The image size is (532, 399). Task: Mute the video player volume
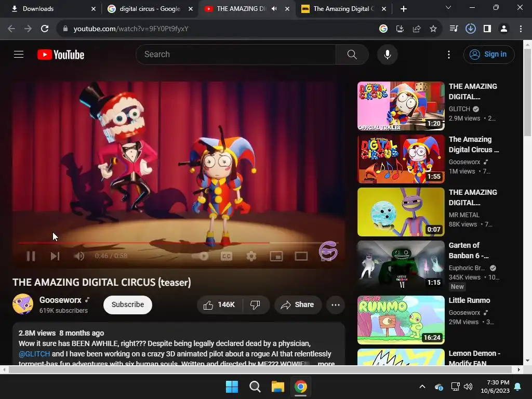pos(79,256)
